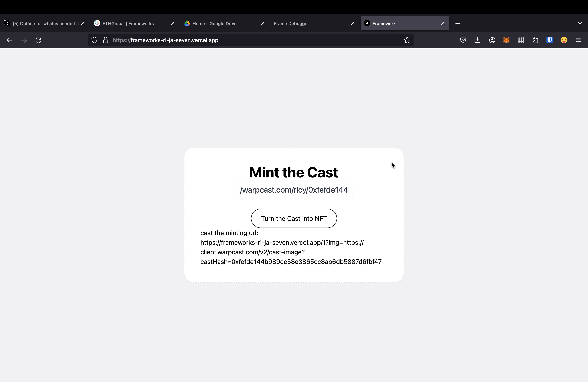Open Save to Pocket icon
The width and height of the screenshot is (588, 382).
(463, 40)
